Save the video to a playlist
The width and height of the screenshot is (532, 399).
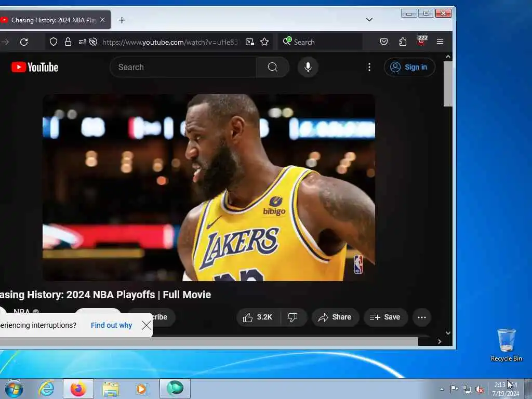[x=385, y=317]
